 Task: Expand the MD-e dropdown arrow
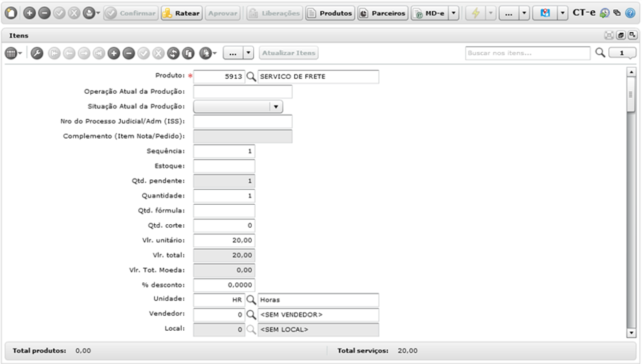tap(453, 13)
